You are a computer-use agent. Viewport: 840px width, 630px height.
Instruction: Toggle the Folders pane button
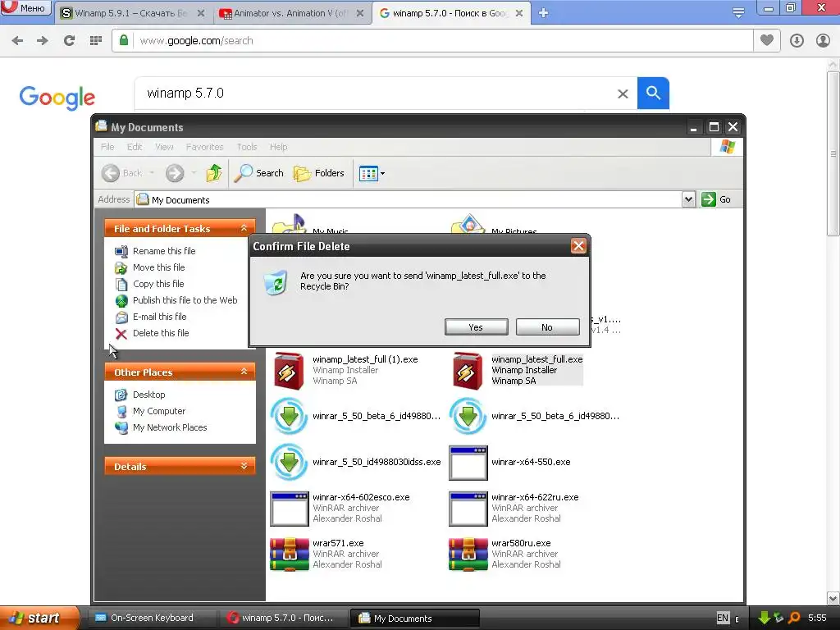[x=319, y=173]
